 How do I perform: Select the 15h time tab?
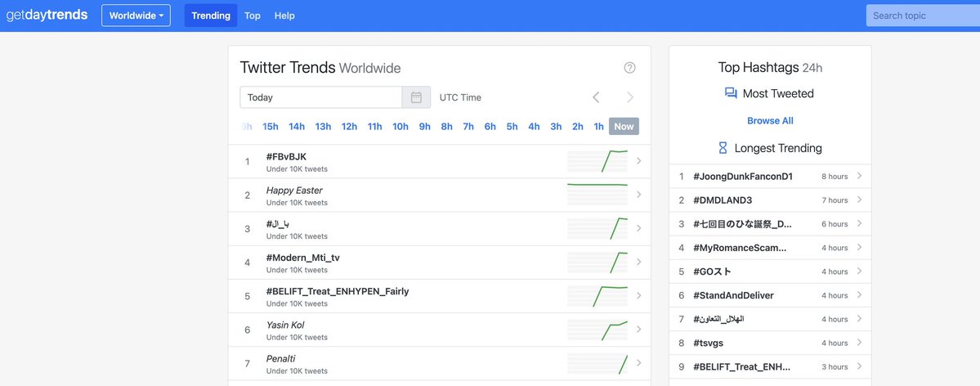click(270, 127)
